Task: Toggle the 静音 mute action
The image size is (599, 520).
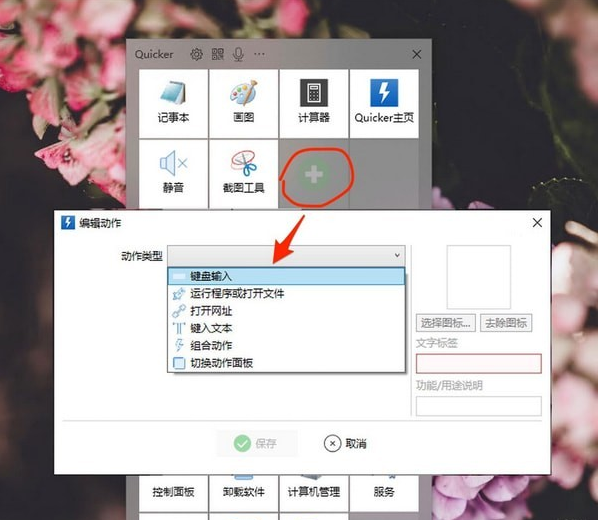Action: [x=173, y=174]
